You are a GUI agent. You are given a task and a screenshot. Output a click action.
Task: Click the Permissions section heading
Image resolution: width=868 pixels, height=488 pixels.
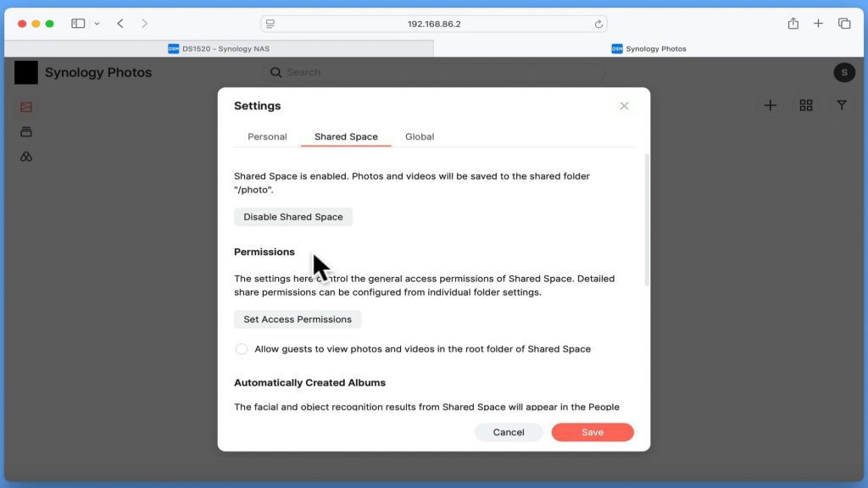pyautogui.click(x=264, y=252)
